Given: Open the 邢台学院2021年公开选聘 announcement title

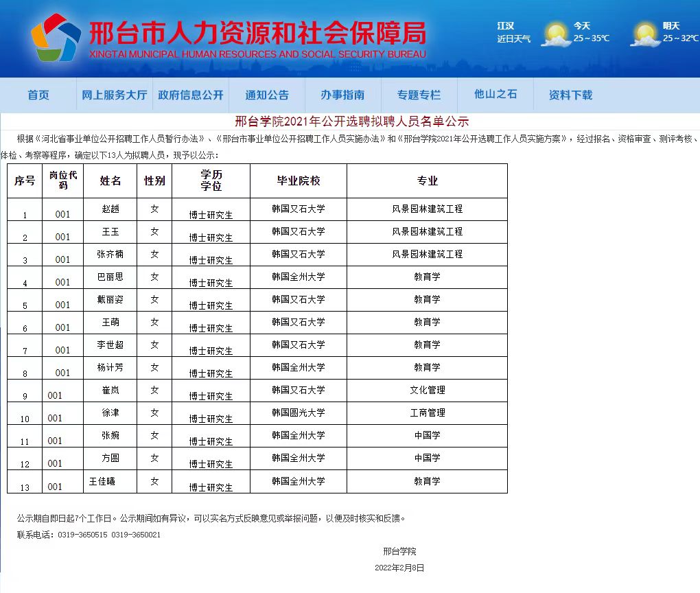Looking at the screenshot, I should point(349,119).
